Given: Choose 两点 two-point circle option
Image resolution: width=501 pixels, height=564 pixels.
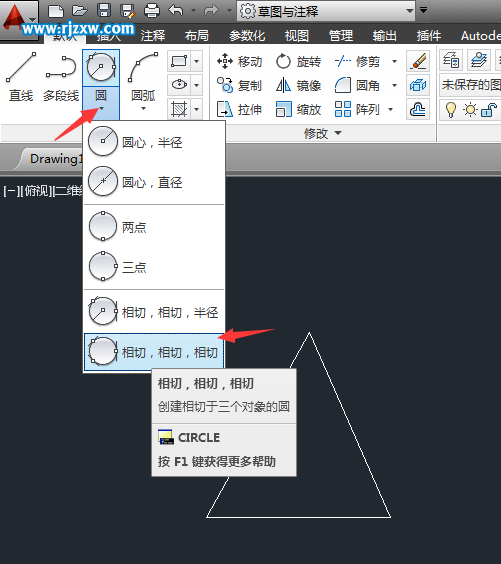Looking at the screenshot, I should (154, 227).
